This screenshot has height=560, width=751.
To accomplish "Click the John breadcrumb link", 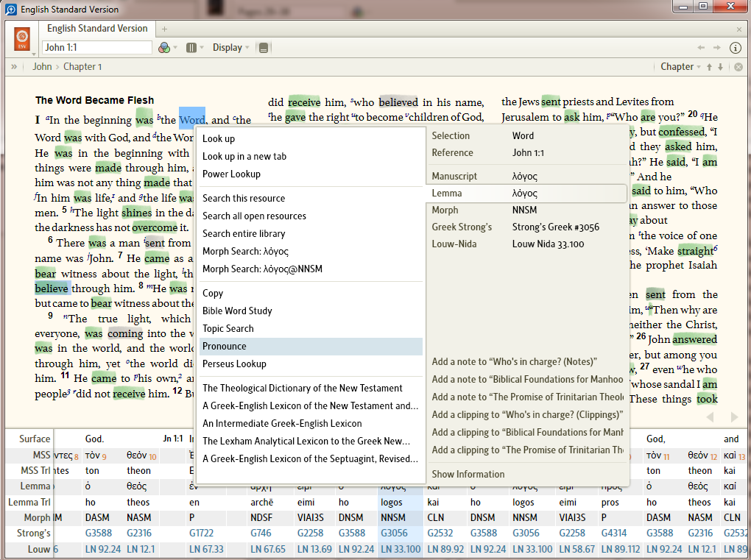I will [x=42, y=66].
